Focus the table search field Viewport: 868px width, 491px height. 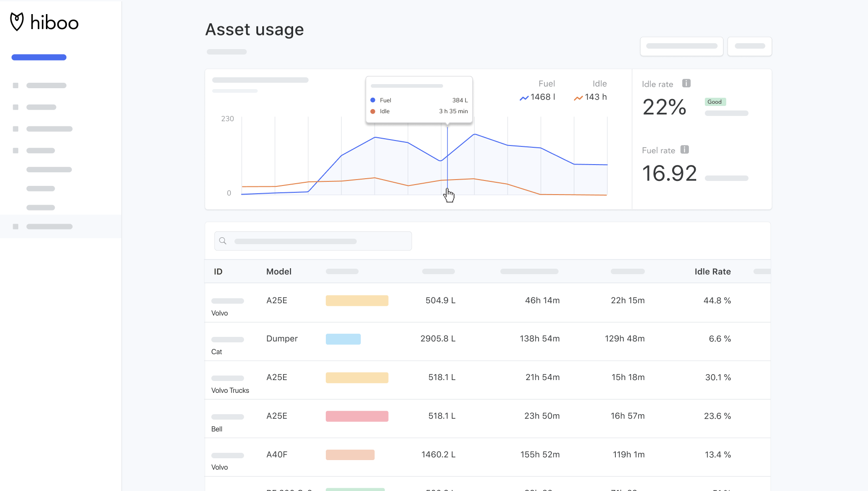pyautogui.click(x=313, y=241)
